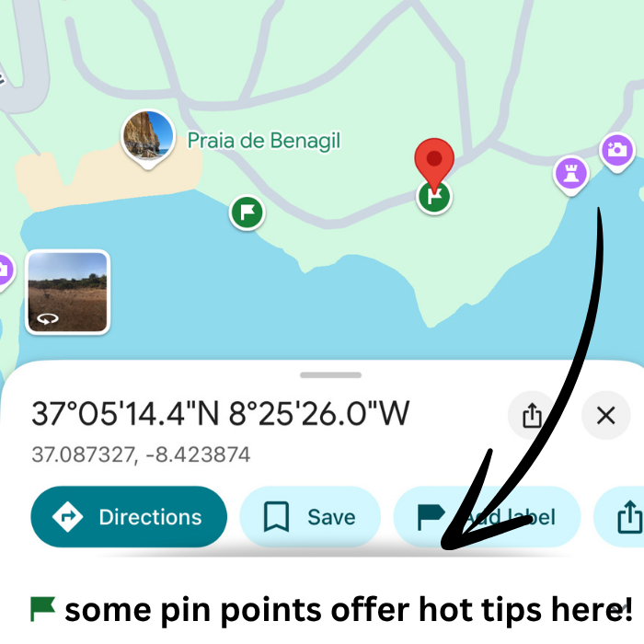Close the dropped pin info card
Viewport: 644px width, 644px height.
pyautogui.click(x=605, y=415)
